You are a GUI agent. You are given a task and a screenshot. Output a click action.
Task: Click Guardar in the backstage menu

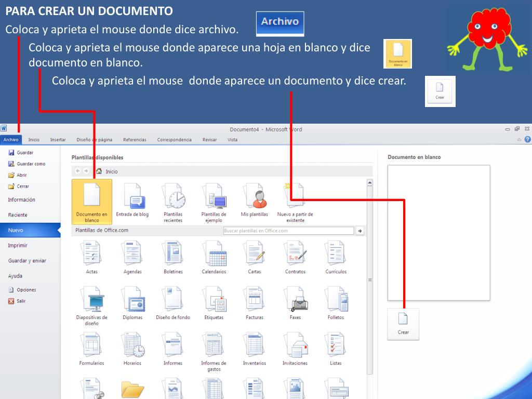(x=21, y=153)
